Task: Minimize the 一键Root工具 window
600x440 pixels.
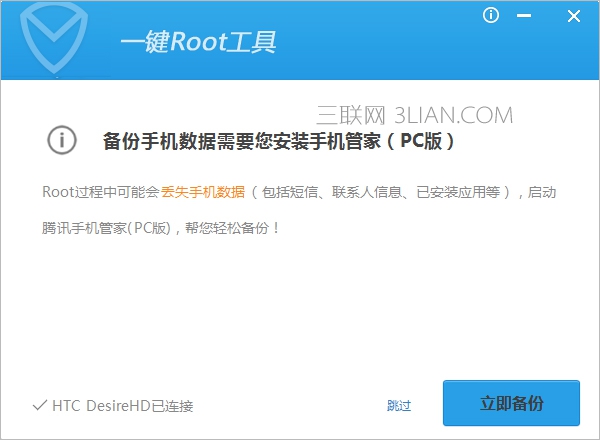Action: click(524, 16)
